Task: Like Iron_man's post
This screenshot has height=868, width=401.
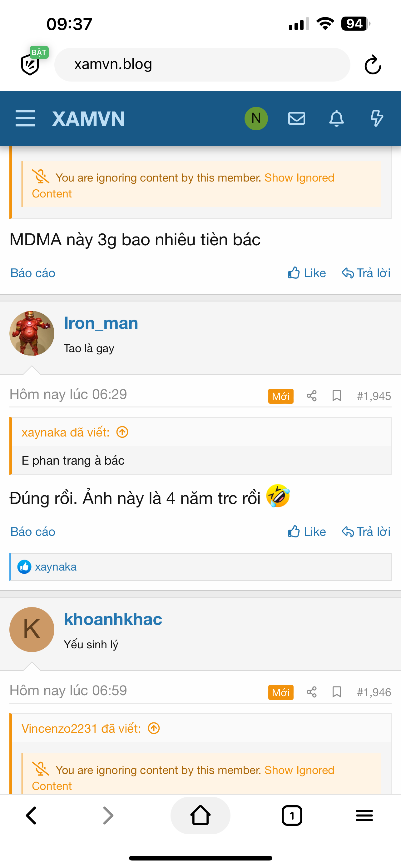Action: (307, 532)
